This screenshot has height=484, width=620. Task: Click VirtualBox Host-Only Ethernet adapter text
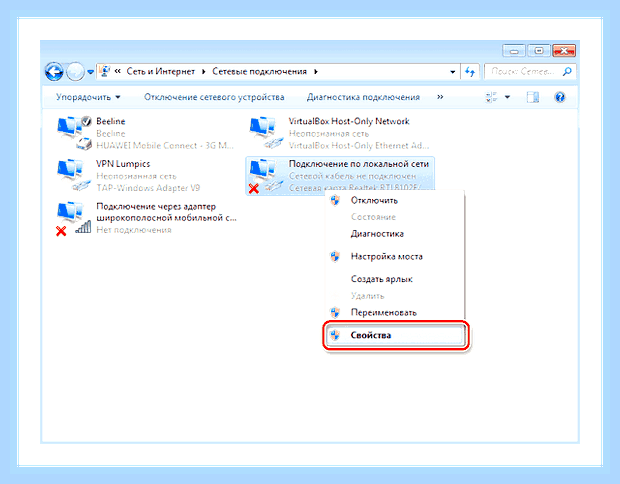[x=359, y=146]
